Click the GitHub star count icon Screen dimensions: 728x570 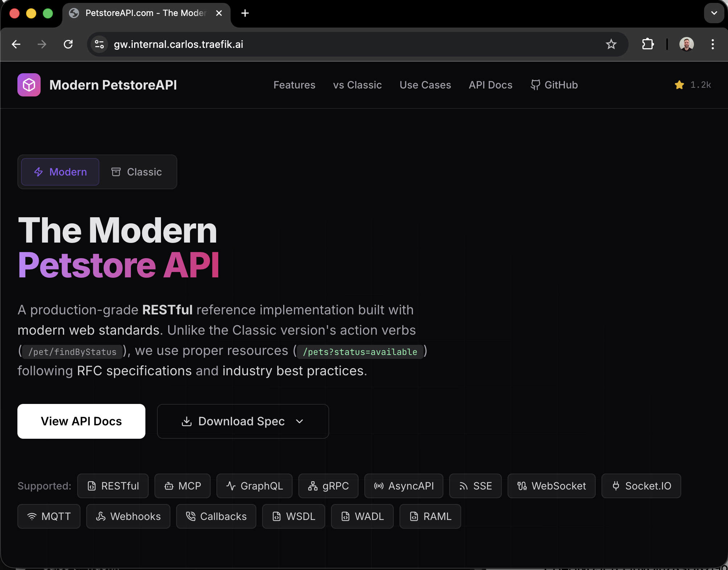pyautogui.click(x=679, y=85)
